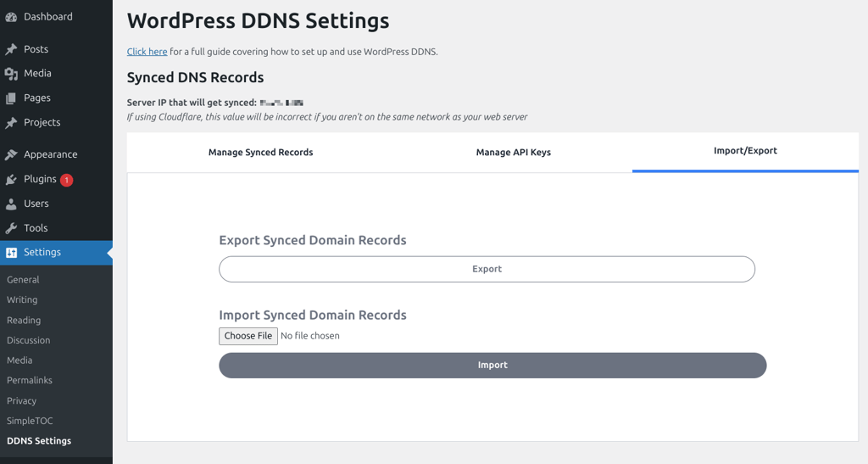This screenshot has width=868, height=464.
Task: Click the Posts pushpin icon
Action: tap(11, 49)
